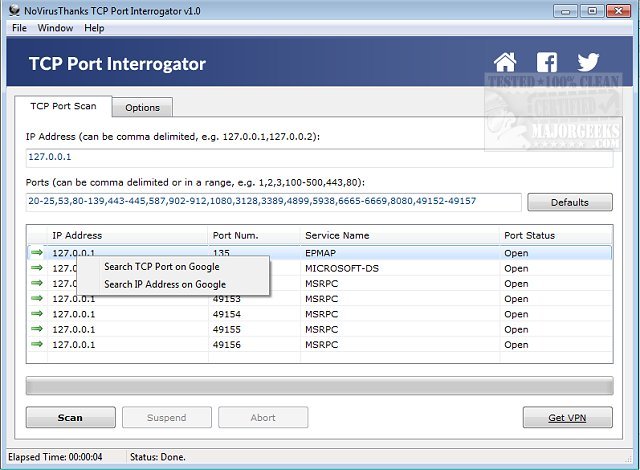640x470 pixels.
Task: Click the green arrow on port 135 row
Action: pos(37,253)
